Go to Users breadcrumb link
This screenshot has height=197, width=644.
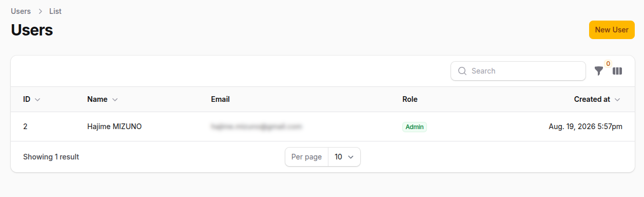(21, 11)
